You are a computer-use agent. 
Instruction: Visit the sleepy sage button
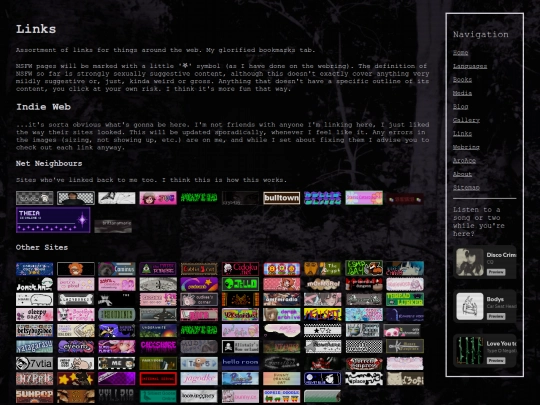[34, 314]
